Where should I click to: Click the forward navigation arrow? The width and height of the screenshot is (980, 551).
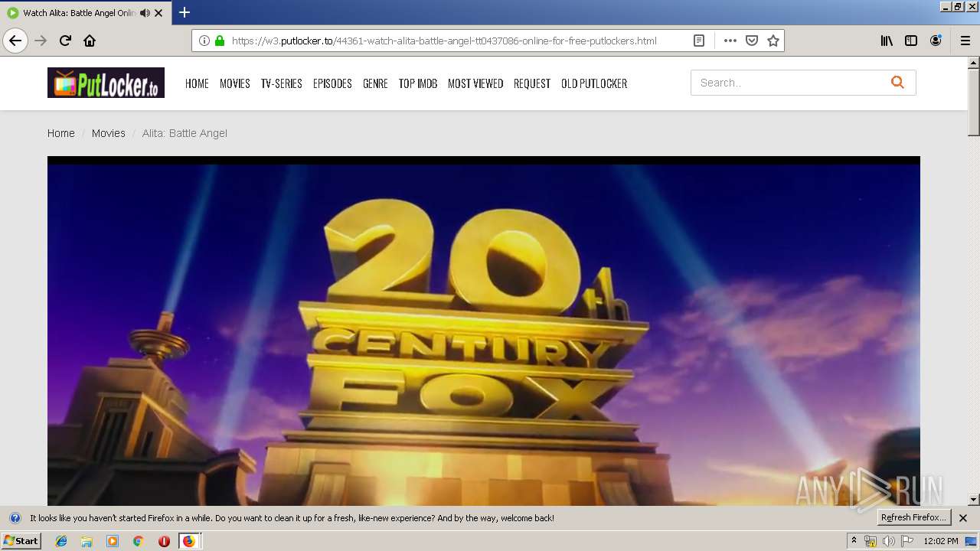(41, 41)
